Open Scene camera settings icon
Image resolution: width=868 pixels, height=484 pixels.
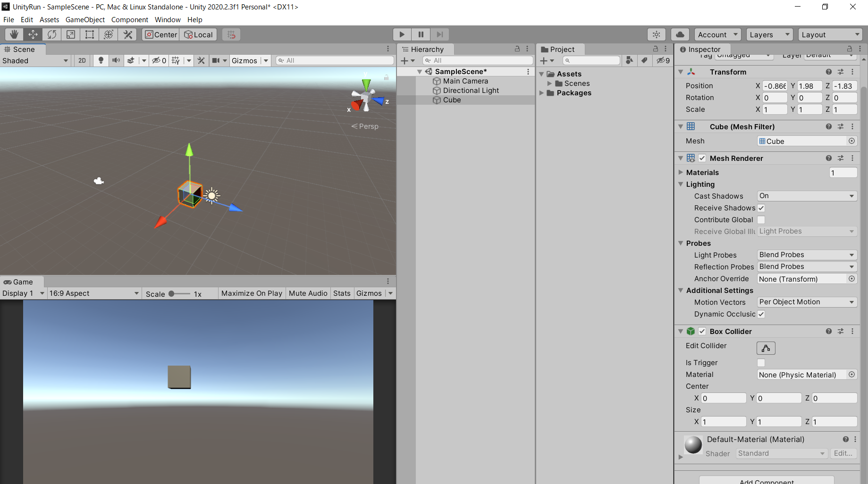[216, 60]
